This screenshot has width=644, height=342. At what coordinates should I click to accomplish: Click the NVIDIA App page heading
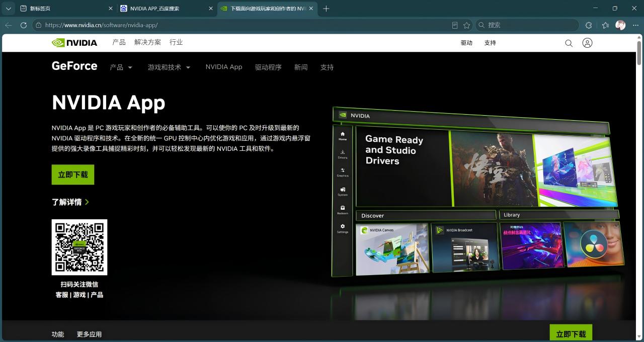109,103
